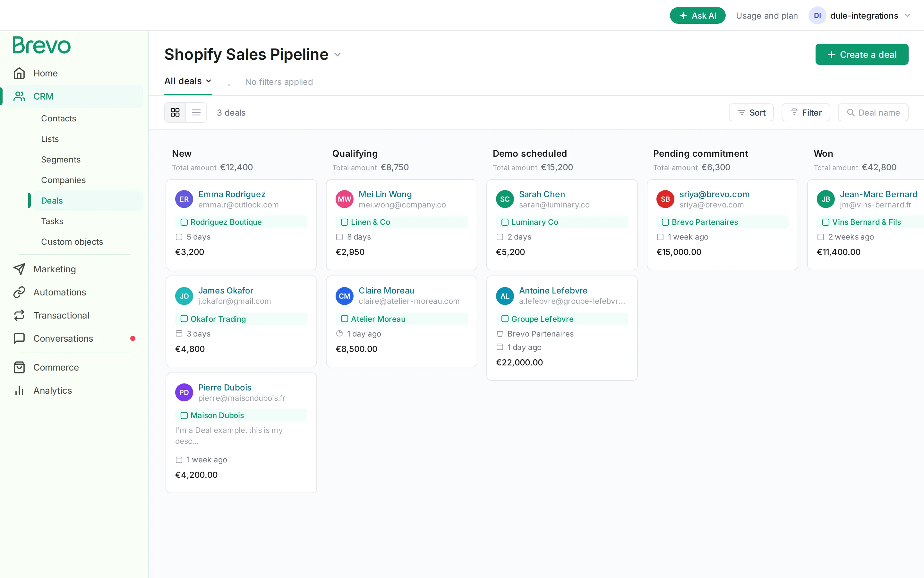Click the CM avatar for Claire Moreau
The height and width of the screenshot is (578, 924).
[344, 296]
